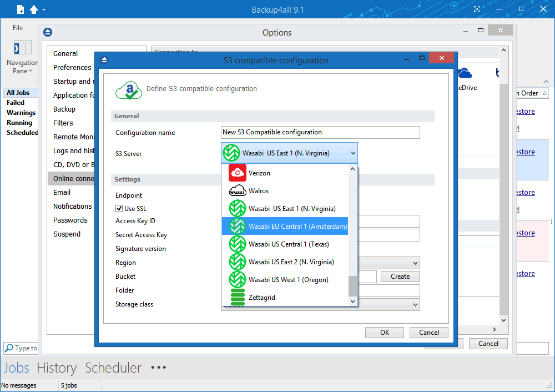Click the job search field
555x392 pixels.
coord(21,348)
